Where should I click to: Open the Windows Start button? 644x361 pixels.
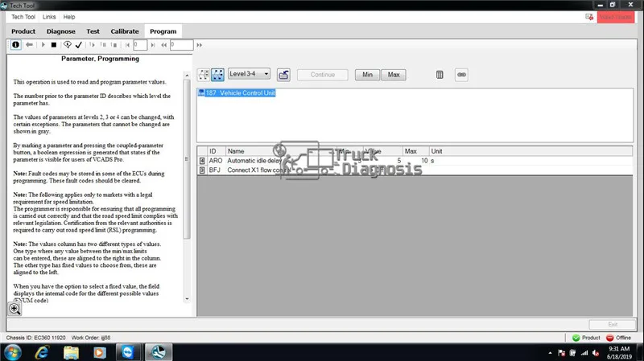[12, 352]
